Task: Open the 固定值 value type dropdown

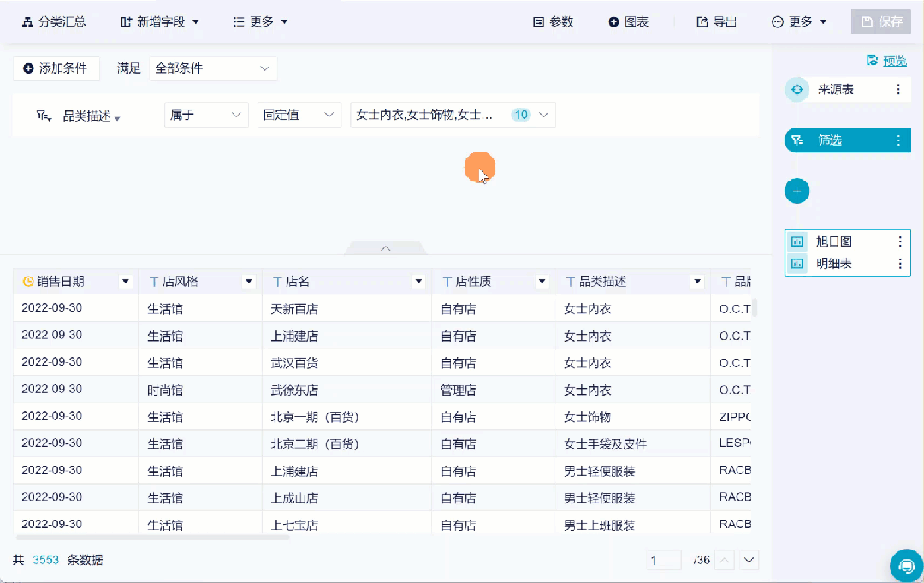Action: pos(299,115)
